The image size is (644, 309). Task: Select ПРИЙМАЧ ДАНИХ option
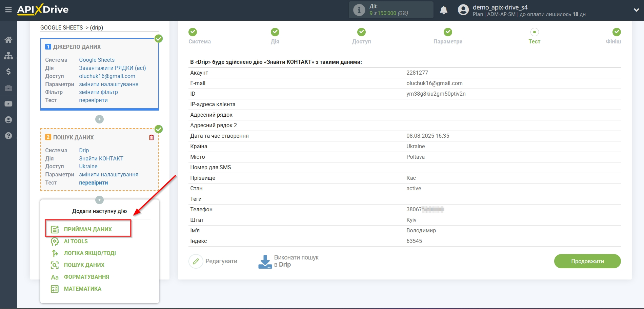point(88,229)
